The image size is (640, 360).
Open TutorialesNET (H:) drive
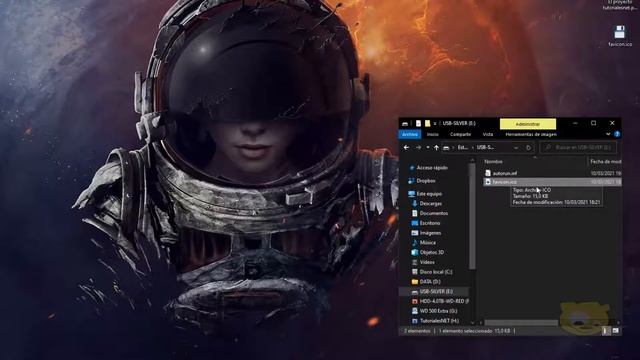point(439,321)
